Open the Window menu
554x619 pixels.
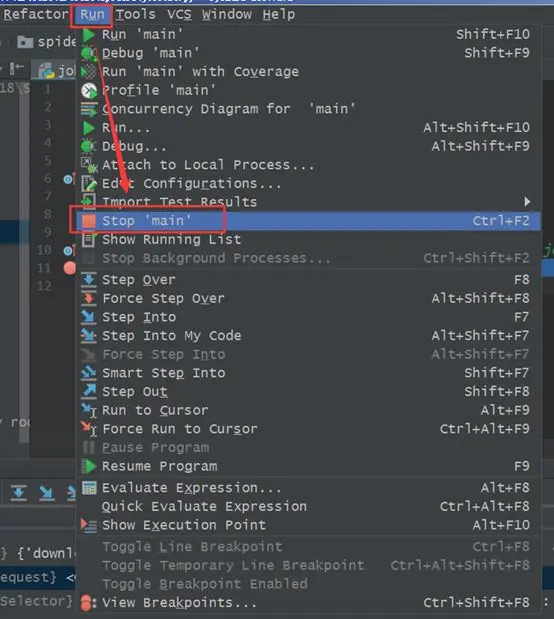click(x=227, y=15)
